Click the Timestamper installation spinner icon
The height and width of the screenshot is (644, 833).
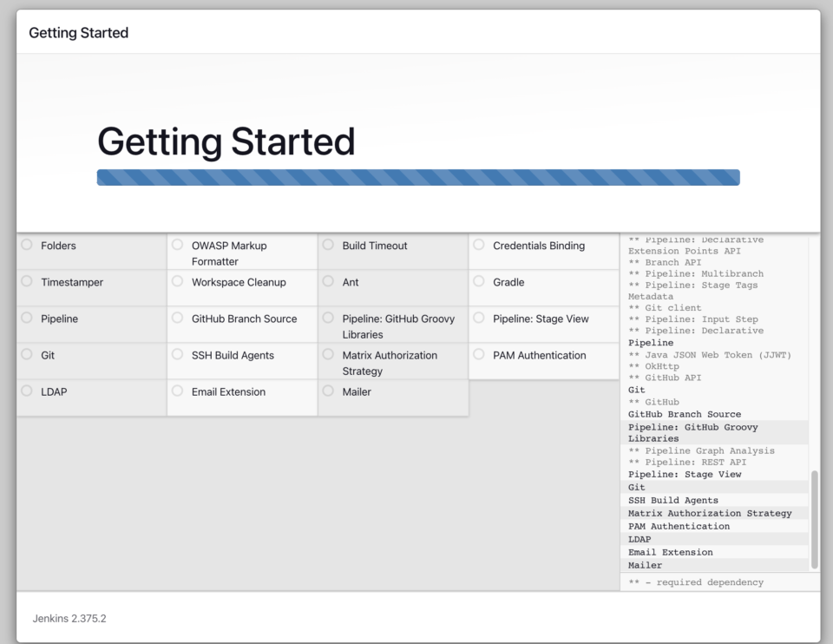pyautogui.click(x=28, y=282)
